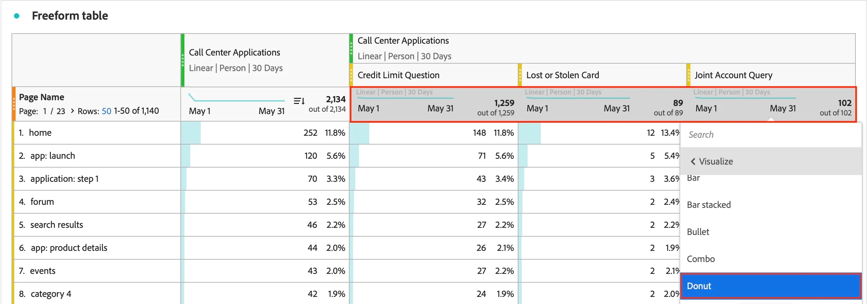
Task: Click the green handle of Call Center Applications column
Action: [183, 60]
